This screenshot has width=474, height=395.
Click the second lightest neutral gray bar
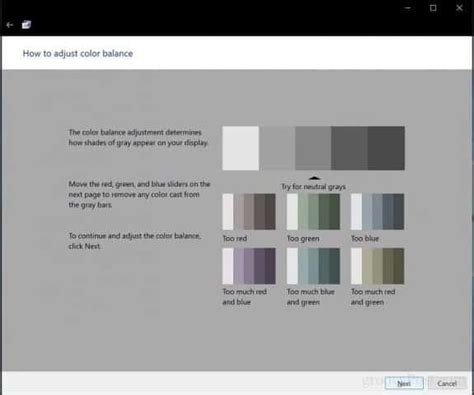click(x=277, y=148)
